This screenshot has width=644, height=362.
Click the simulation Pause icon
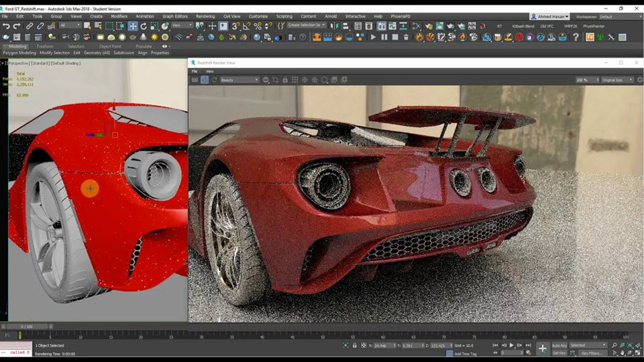coord(384,38)
